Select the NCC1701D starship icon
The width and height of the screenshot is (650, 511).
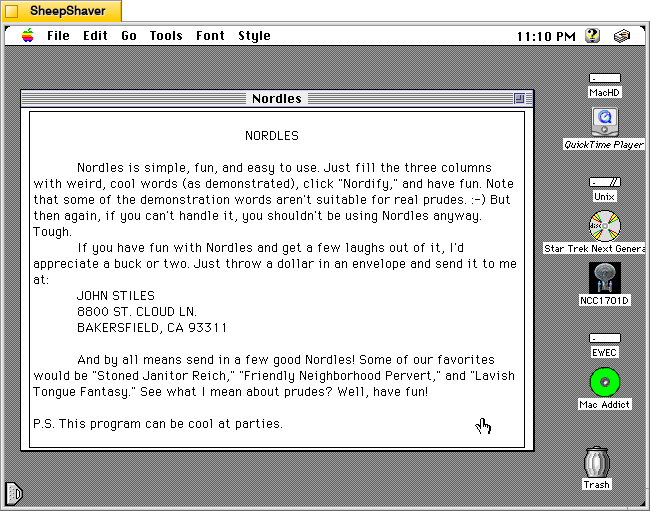(605, 278)
